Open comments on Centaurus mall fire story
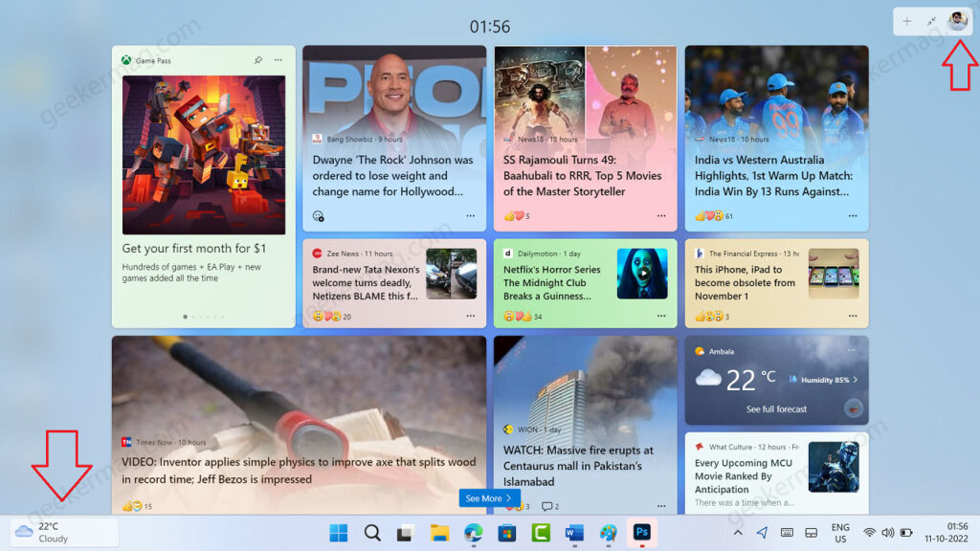The image size is (980, 551). (x=550, y=506)
